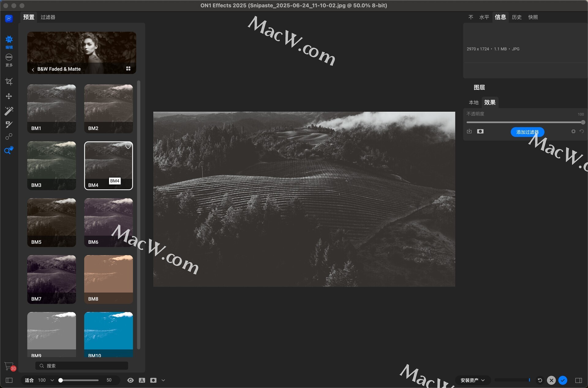Adjust the 不透明度 opacity slider
Viewport: 588px width, 388px height.
[583, 122]
